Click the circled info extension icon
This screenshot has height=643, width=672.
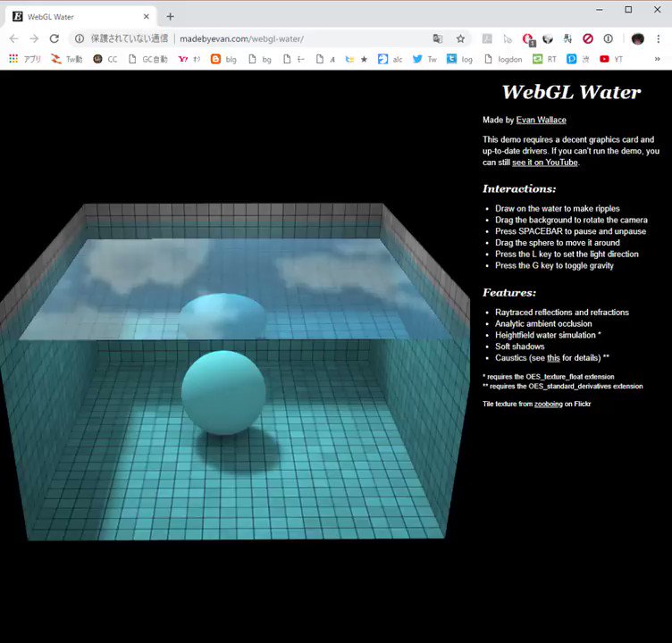(x=608, y=39)
